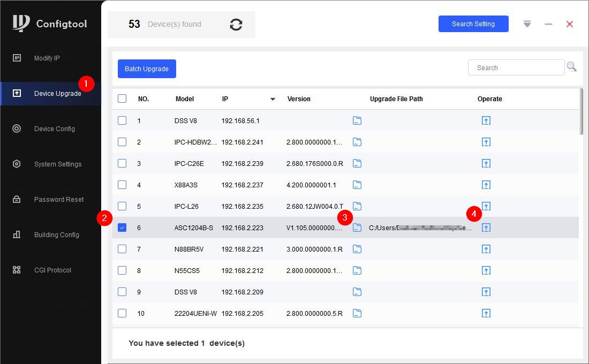Click upgrade icon for IPC-C26E row
589x364 pixels.
[x=486, y=163]
